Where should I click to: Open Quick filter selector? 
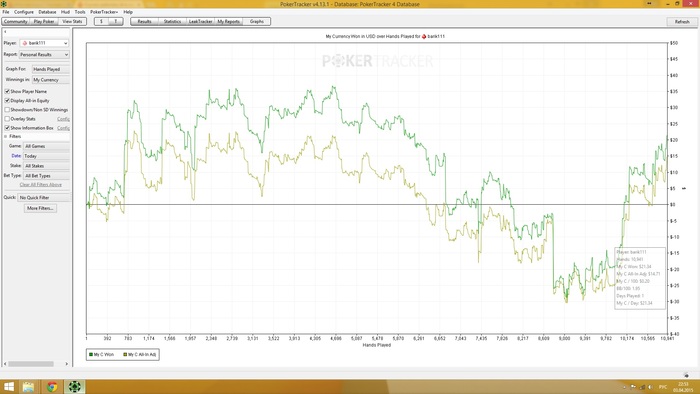pyautogui.click(x=44, y=198)
